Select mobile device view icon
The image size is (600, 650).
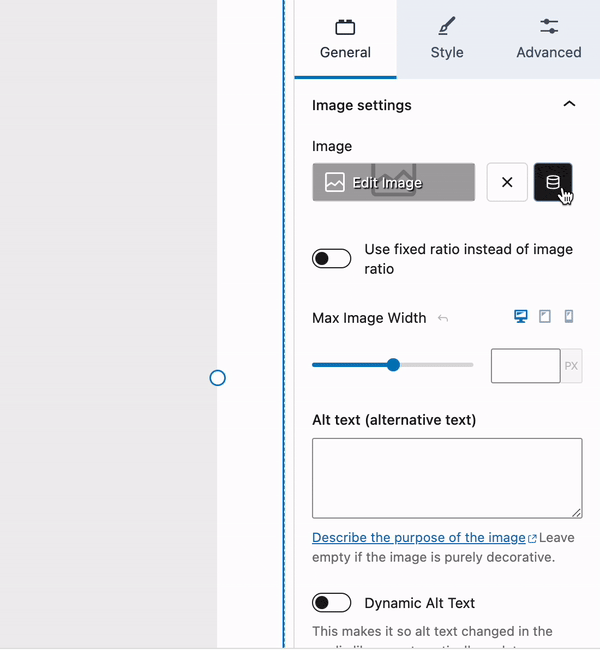coord(569,316)
